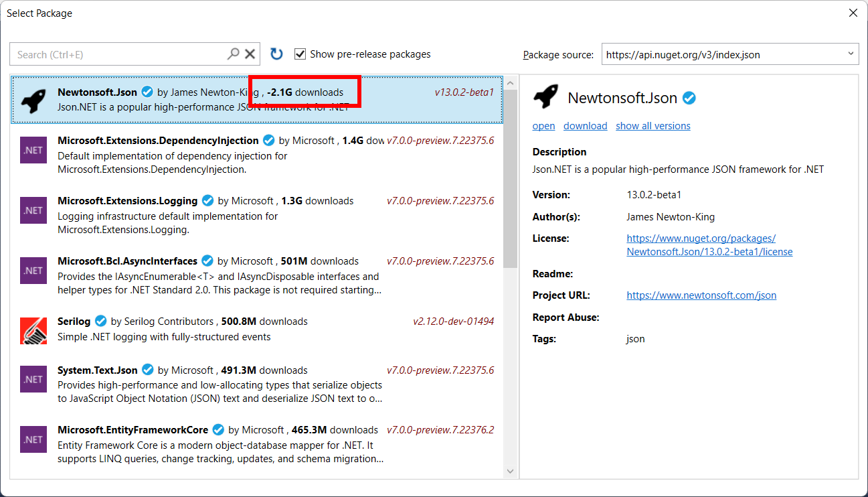The image size is (868, 497).
Task: Click the Microsoft.EntityFrameworkCore .NET icon
Action: coord(33,439)
